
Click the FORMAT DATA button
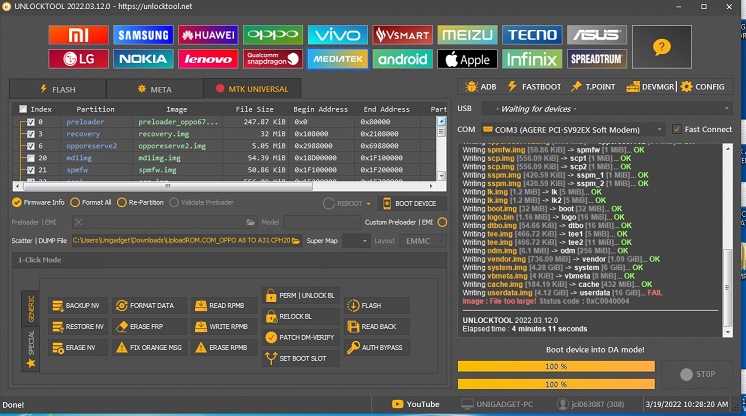[x=149, y=306]
